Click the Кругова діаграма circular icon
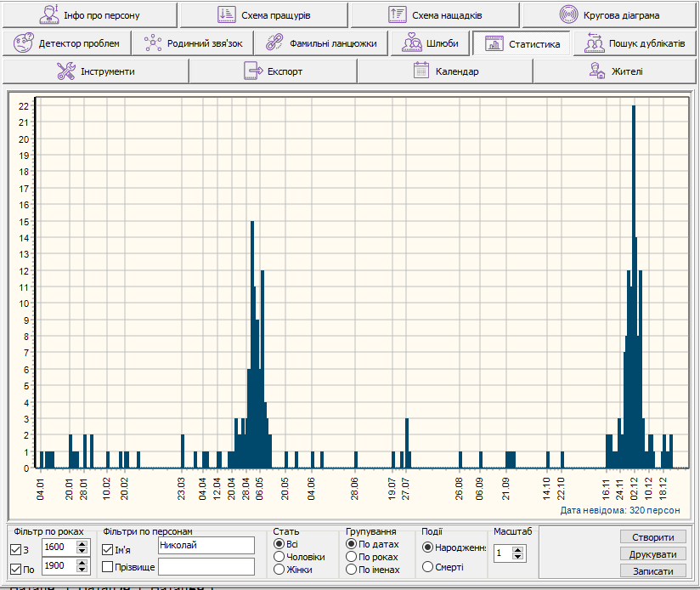This screenshot has width=700, height=590. click(568, 15)
